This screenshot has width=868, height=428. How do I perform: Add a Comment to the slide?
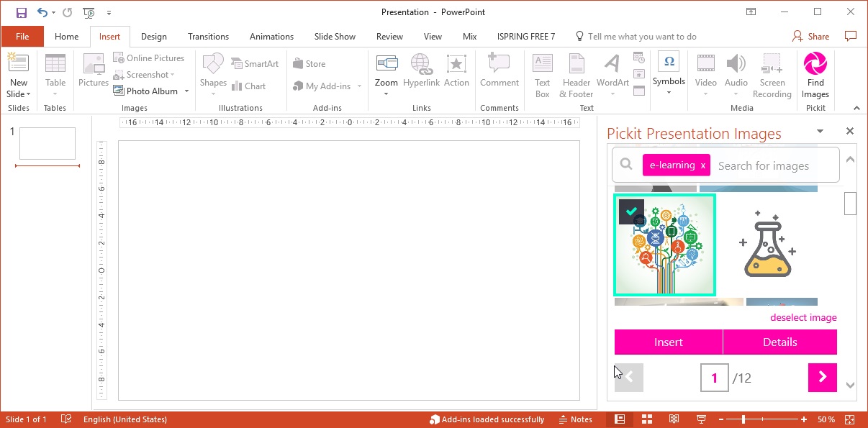coord(499,76)
